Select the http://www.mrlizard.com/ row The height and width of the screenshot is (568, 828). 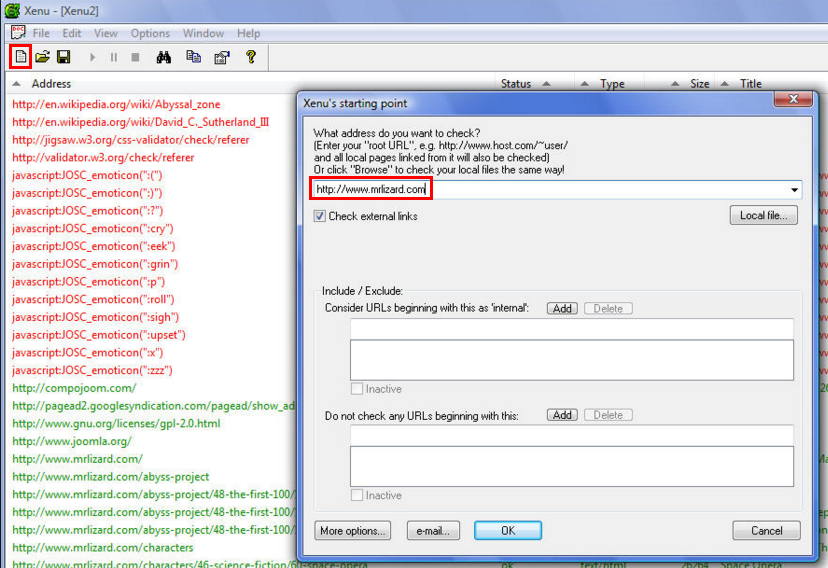(78, 459)
